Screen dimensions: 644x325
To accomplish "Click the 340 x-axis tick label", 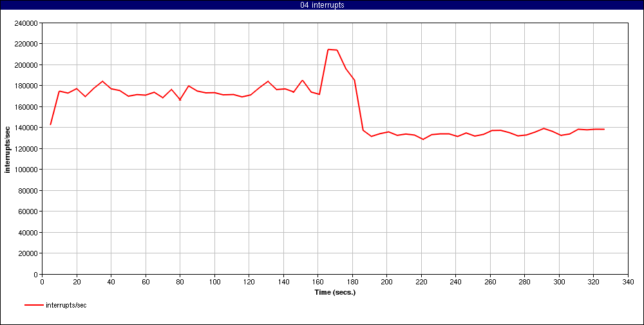I will click(x=629, y=282).
